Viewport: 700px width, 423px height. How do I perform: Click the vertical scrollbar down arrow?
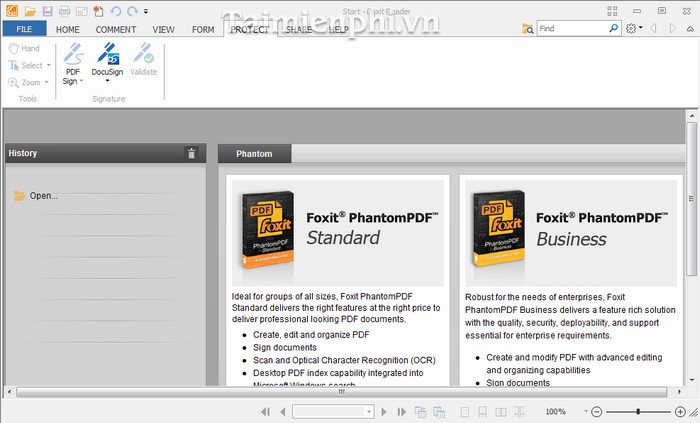click(x=692, y=380)
